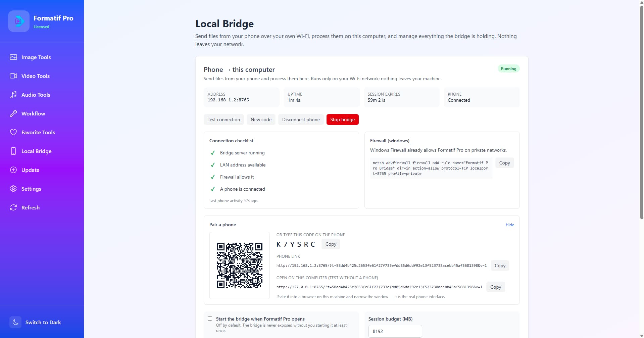Image resolution: width=644 pixels, height=338 pixels.
Task: Click Test connection button
Action: point(224,119)
